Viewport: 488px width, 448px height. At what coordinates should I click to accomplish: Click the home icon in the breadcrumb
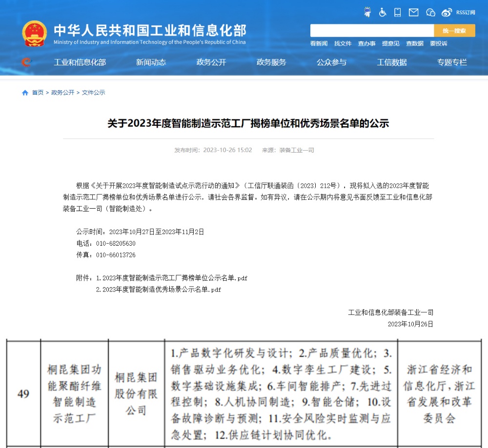pyautogui.click(x=24, y=92)
